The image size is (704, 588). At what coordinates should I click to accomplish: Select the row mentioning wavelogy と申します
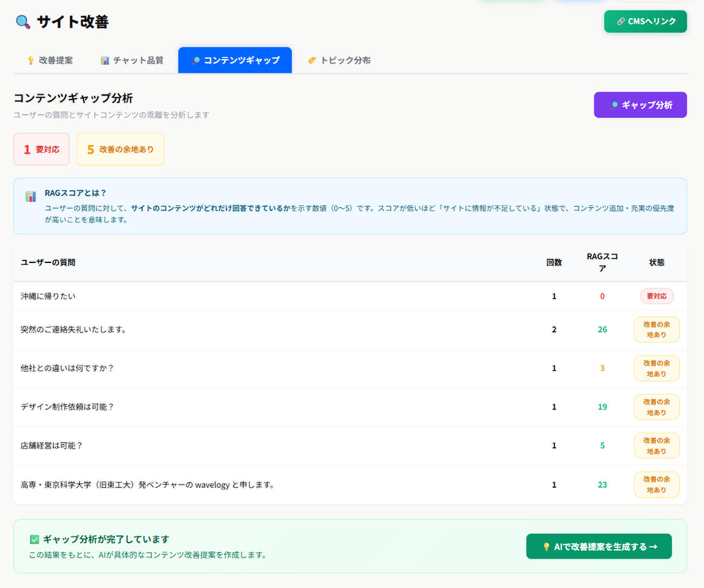tap(350, 485)
